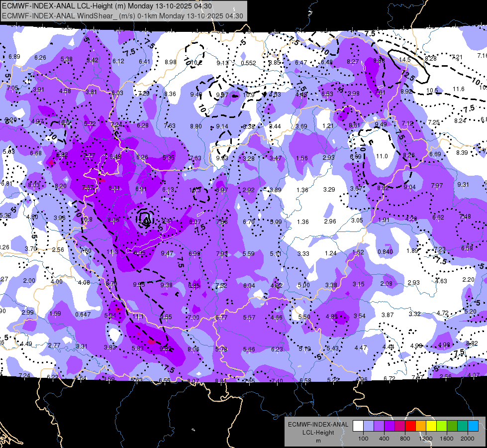Click the magenta legend color swatch
The image size is (487, 448).
[x=400, y=426]
